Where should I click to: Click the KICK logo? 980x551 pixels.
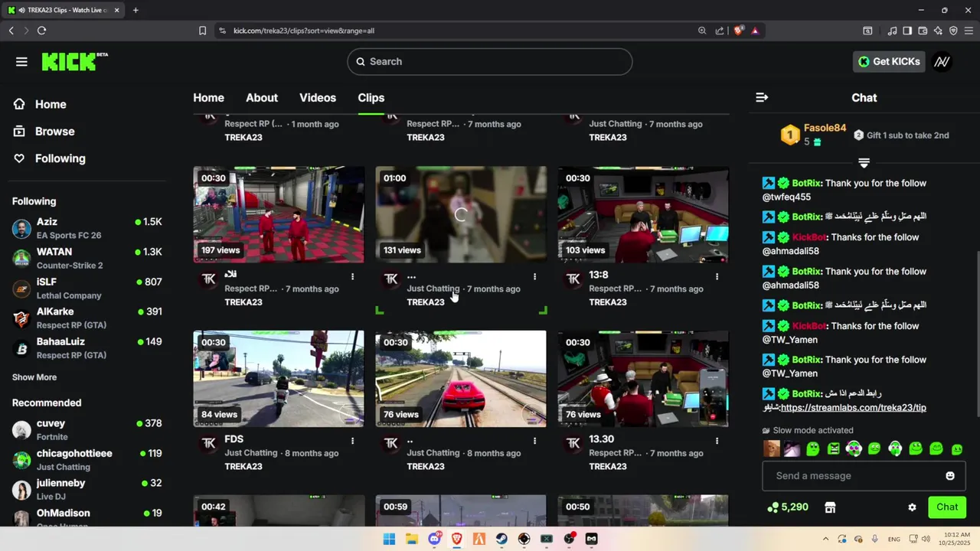(74, 61)
